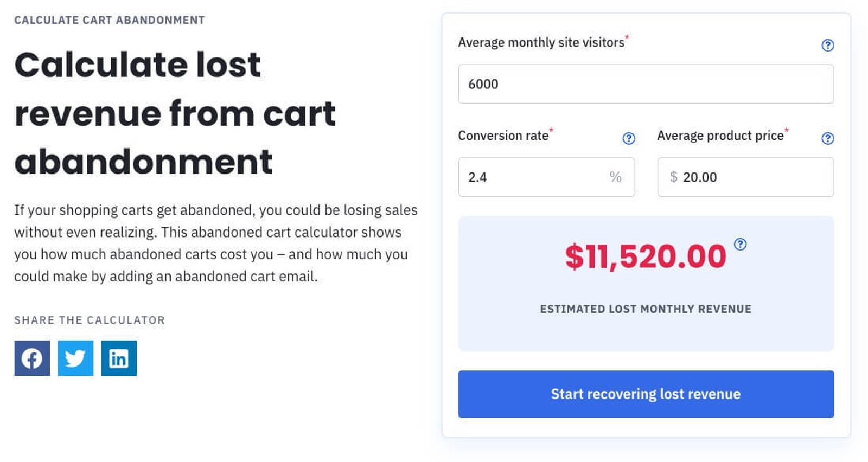
Task: Click the Average product price help icon
Action: (x=827, y=138)
